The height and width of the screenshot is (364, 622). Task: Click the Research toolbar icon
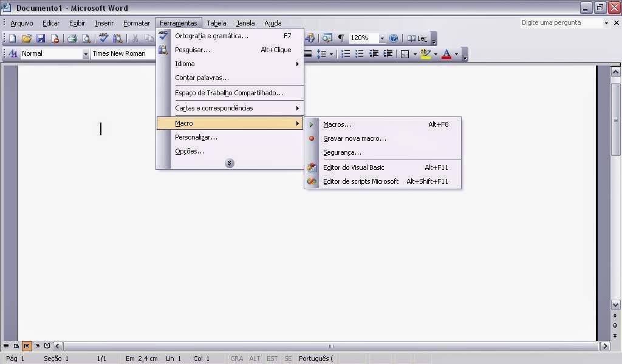click(x=117, y=38)
